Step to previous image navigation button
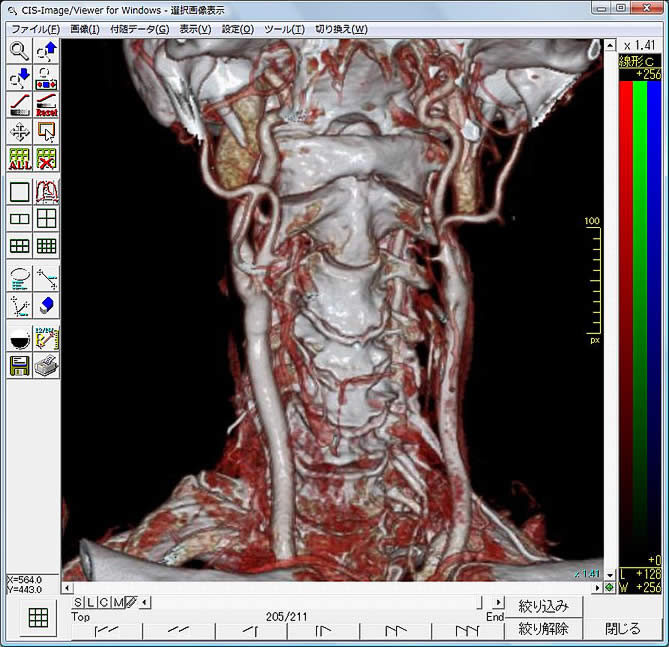 coord(251,631)
